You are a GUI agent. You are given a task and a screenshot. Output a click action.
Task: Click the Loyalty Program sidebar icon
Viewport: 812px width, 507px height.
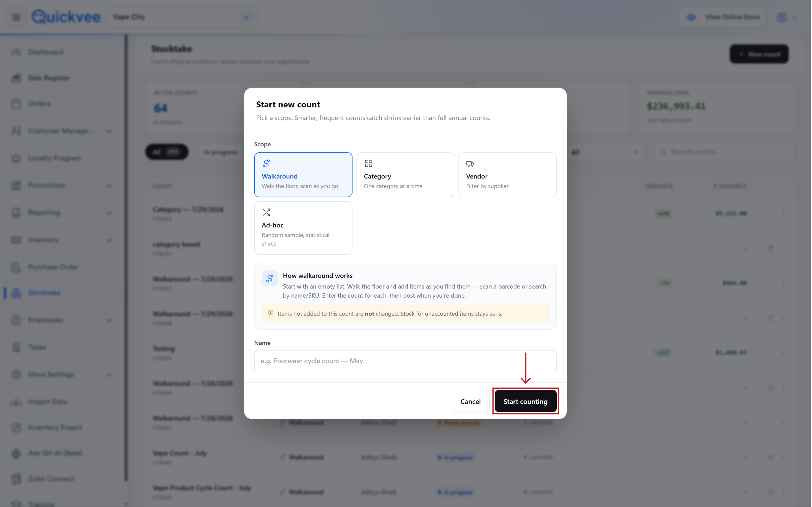[x=16, y=158]
